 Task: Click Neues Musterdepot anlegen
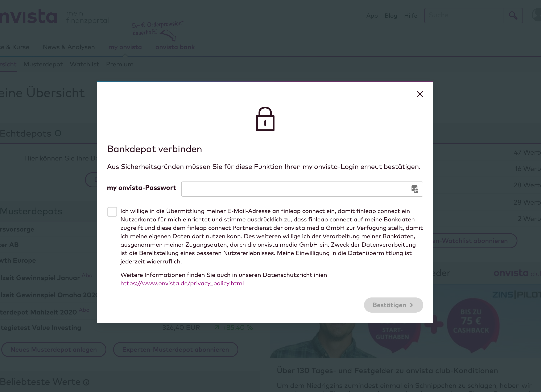(54, 350)
